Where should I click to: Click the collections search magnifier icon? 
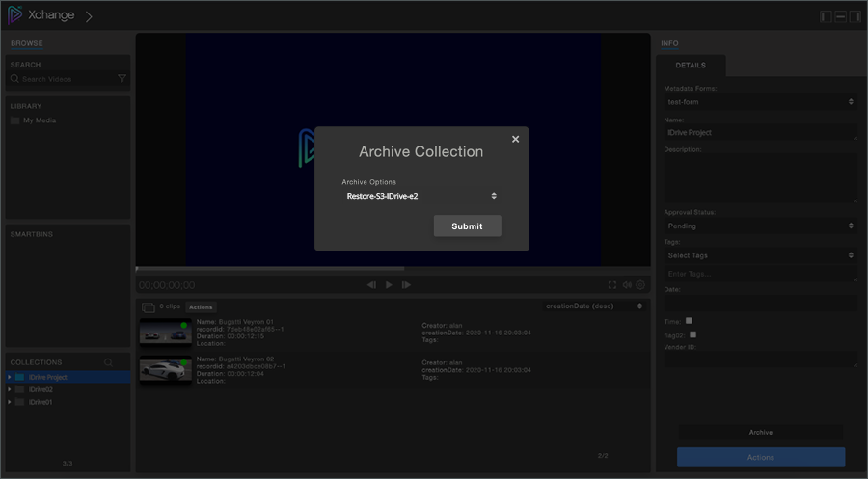[x=108, y=362]
